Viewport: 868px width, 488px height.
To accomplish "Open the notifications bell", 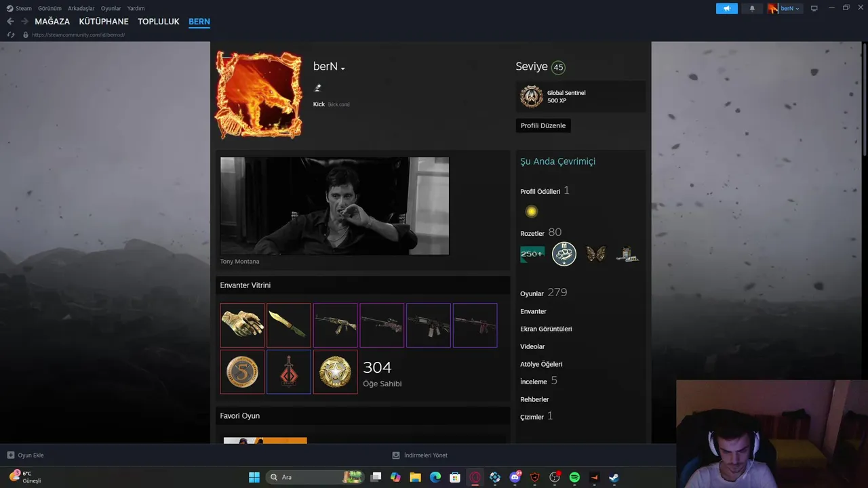I will point(752,8).
